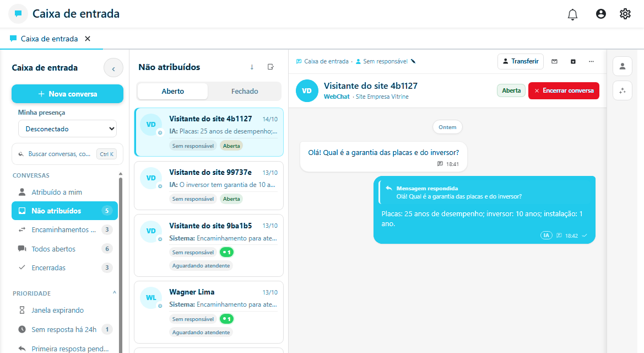Open the settings gear in header
The image size is (644, 353).
click(x=625, y=14)
